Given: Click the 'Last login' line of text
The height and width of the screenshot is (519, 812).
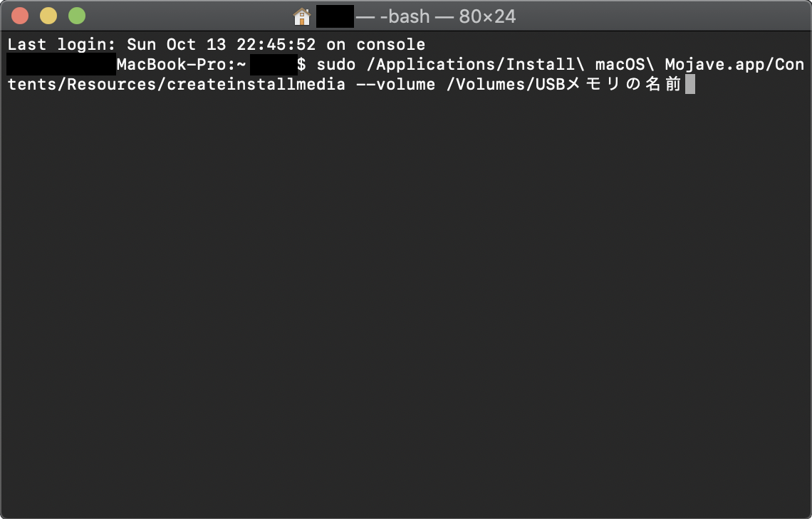Looking at the screenshot, I should (x=217, y=45).
